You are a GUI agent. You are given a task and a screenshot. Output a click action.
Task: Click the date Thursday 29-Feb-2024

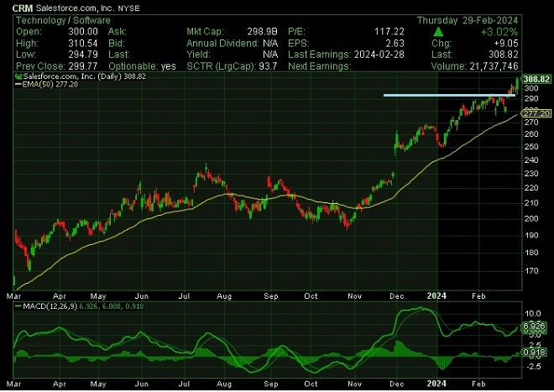(468, 20)
